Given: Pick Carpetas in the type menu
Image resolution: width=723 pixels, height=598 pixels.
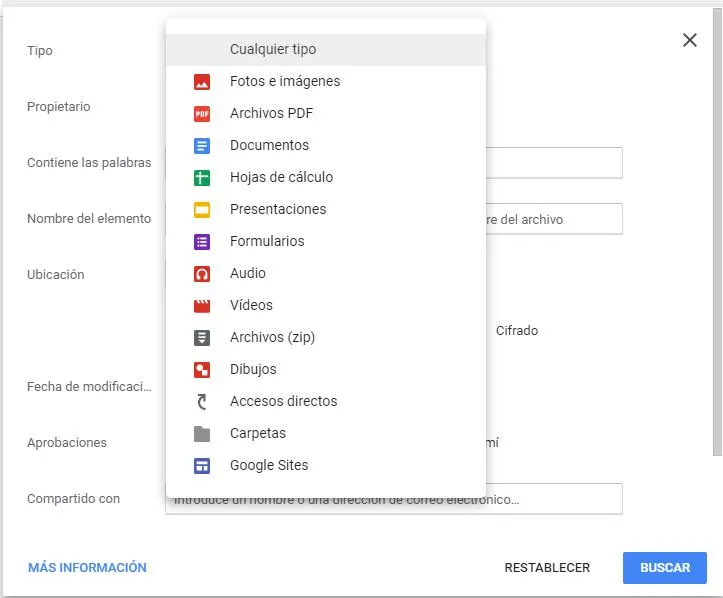Looking at the screenshot, I should point(258,433).
